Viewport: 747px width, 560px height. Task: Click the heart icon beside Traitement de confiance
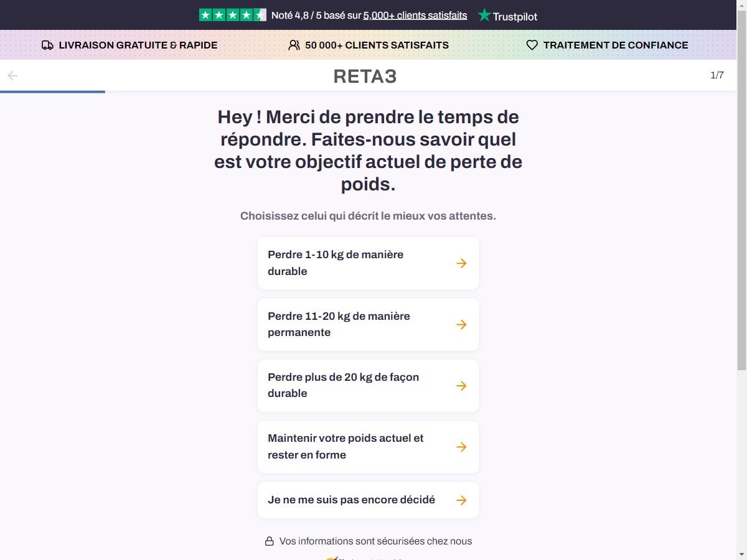[532, 45]
